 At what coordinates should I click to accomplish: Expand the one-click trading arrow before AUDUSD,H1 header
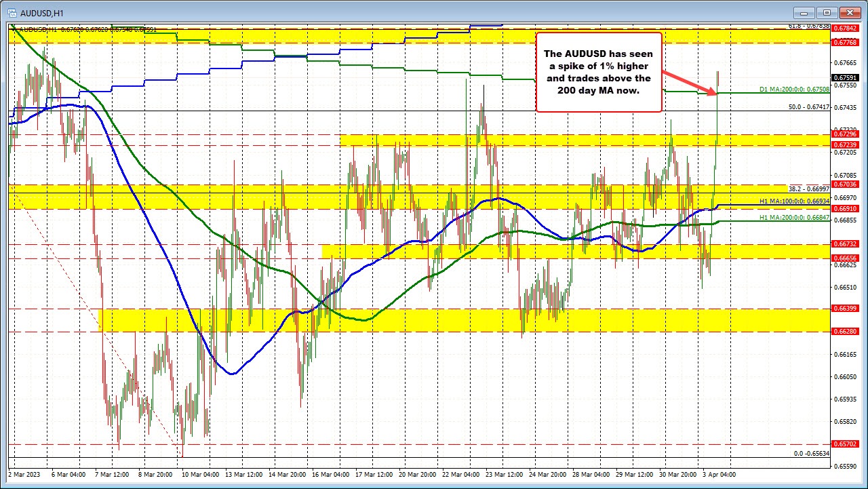(14, 29)
